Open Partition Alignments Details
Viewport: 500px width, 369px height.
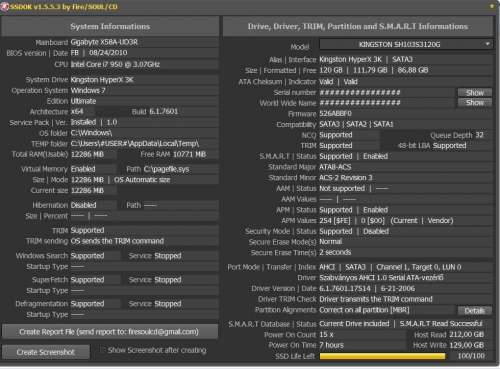pyautogui.click(x=474, y=311)
